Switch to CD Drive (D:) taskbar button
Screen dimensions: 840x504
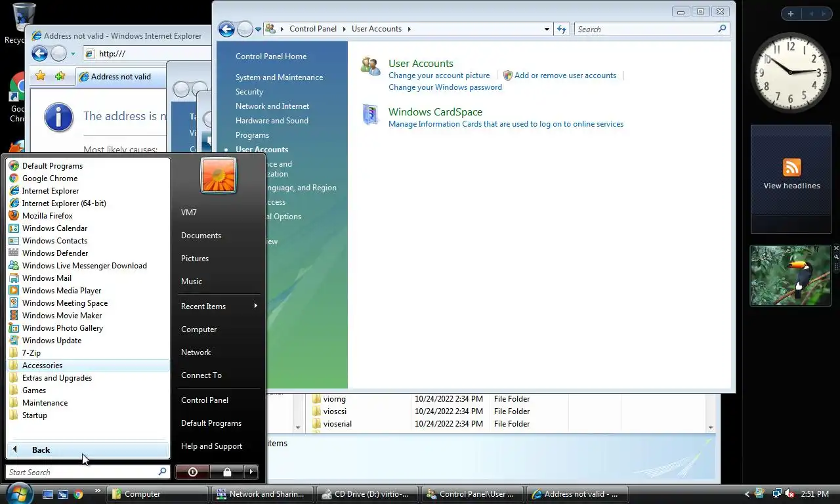[x=366, y=494]
